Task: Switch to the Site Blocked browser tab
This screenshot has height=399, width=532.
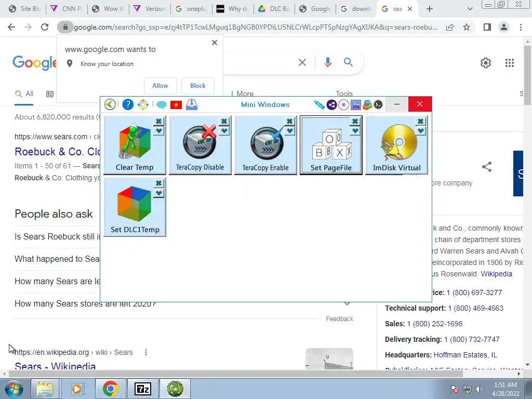Action: [24, 9]
